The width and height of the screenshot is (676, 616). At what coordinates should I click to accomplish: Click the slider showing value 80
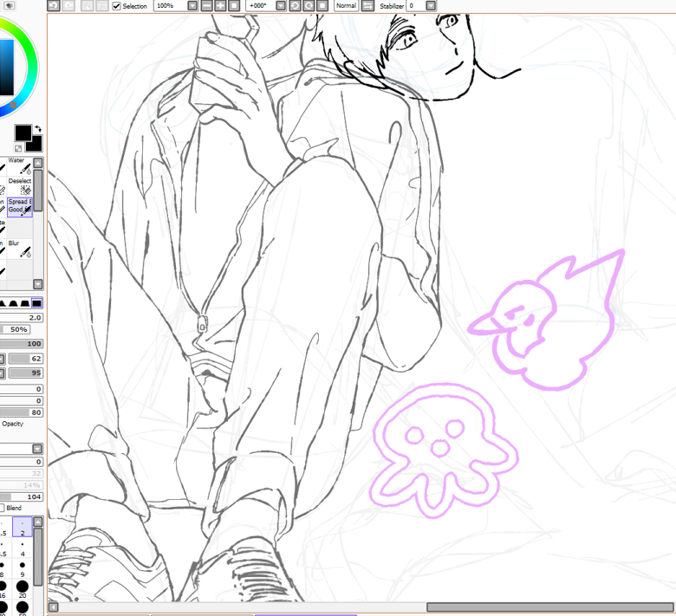[x=21, y=412]
